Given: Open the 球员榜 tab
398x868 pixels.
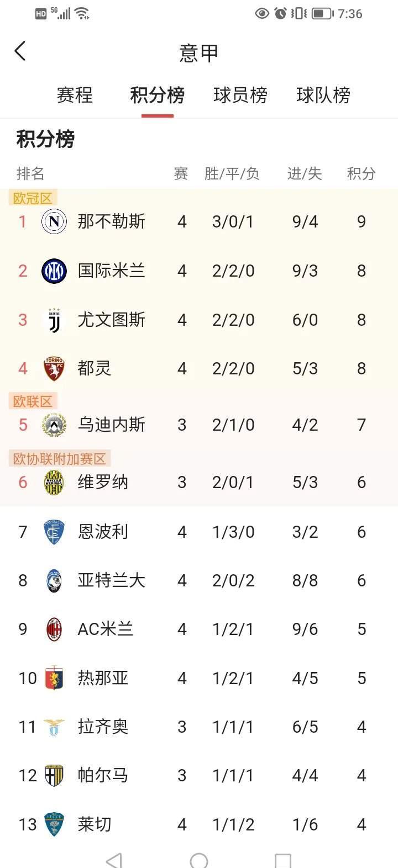Looking at the screenshot, I should coord(240,95).
